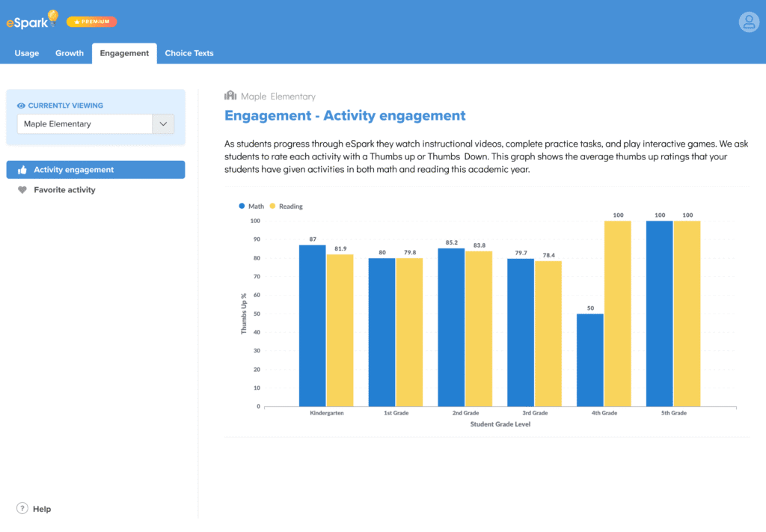Screen dimensions: 766x532
Task: Click the 4th Grade Math bar labeled 50
Action: (x=589, y=359)
